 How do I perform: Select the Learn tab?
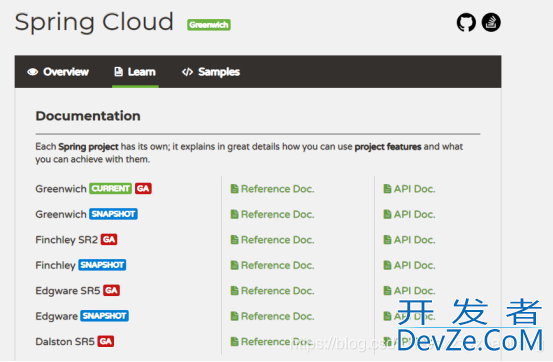135,72
